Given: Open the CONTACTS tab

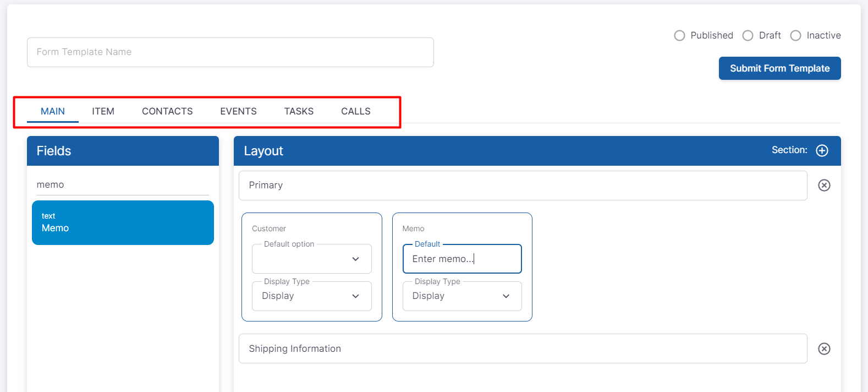Looking at the screenshot, I should tap(167, 111).
